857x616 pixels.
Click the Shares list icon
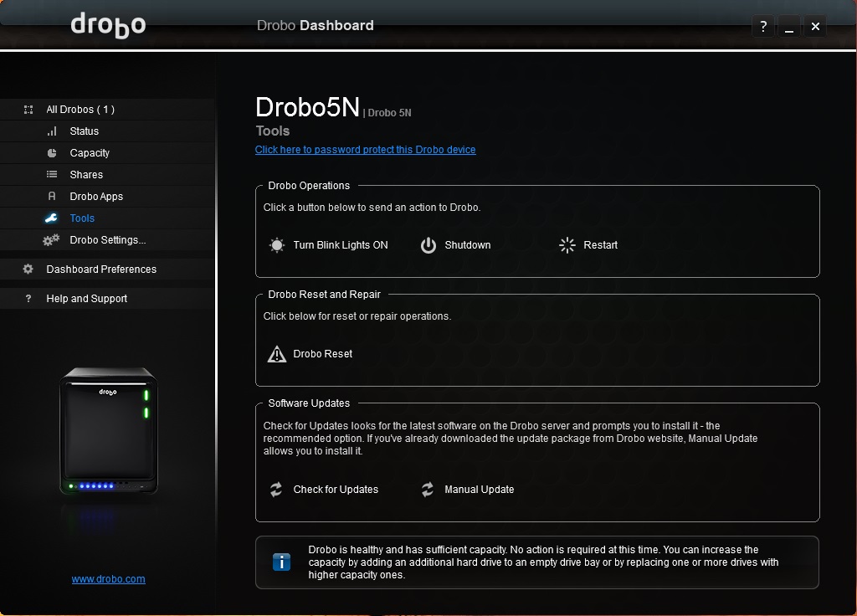pos(52,174)
